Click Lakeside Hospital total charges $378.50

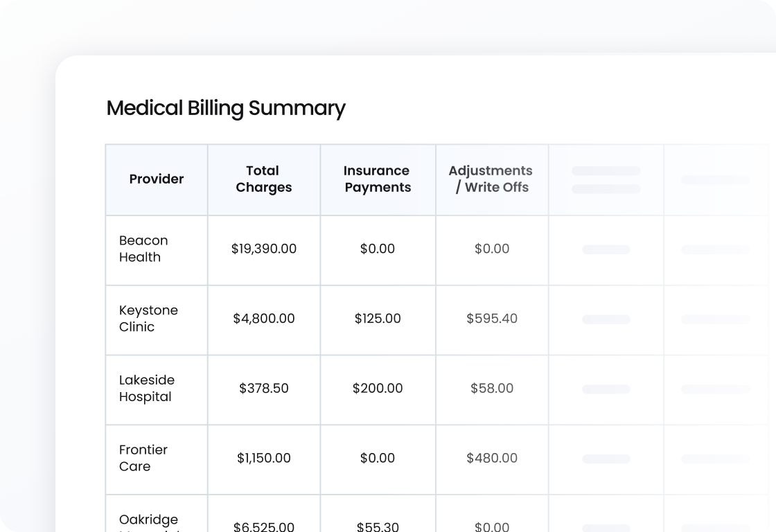pos(263,389)
